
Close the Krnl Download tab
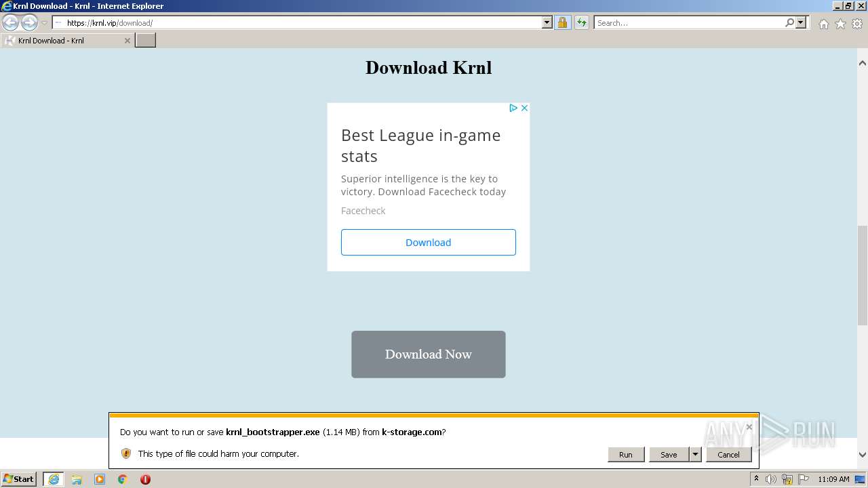tap(127, 41)
